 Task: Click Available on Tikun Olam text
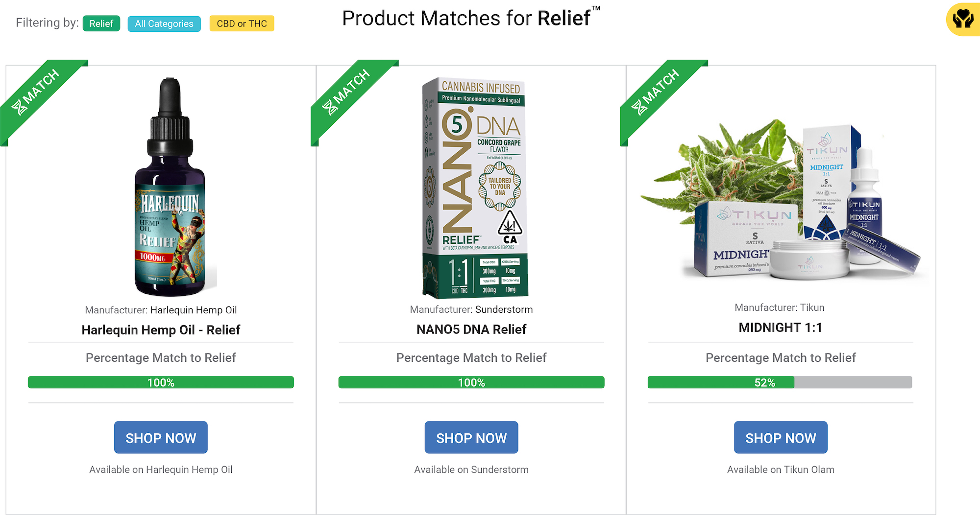coord(780,469)
